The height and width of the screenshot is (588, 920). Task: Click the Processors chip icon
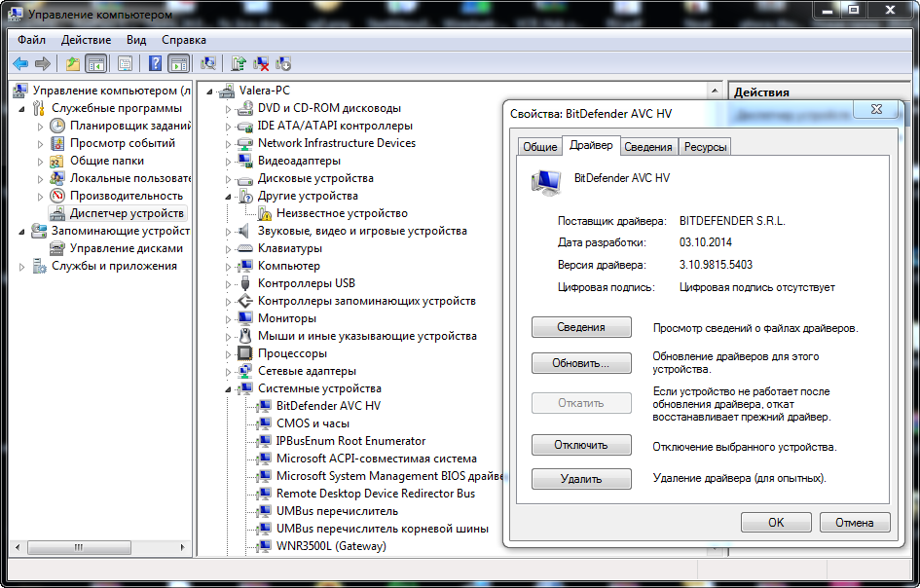coord(244,353)
